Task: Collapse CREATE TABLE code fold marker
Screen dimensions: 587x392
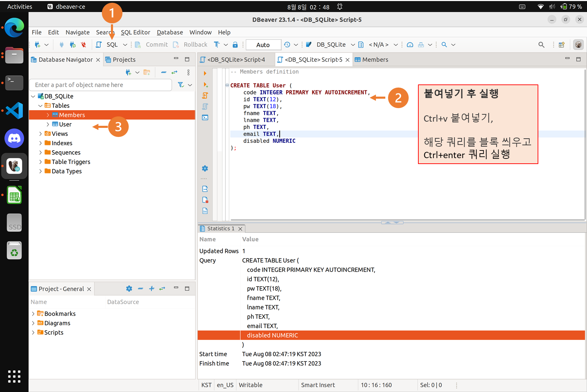Action: [x=227, y=85]
